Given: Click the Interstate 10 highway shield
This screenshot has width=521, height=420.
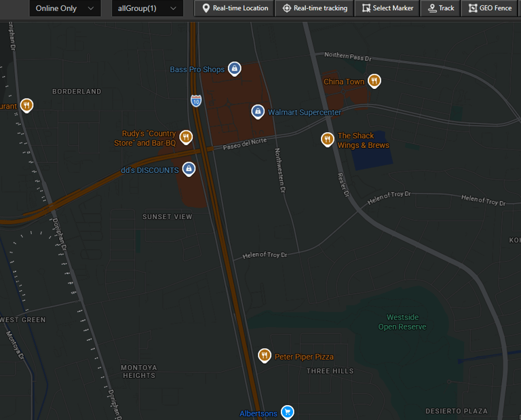Looking at the screenshot, I should pyautogui.click(x=196, y=101).
